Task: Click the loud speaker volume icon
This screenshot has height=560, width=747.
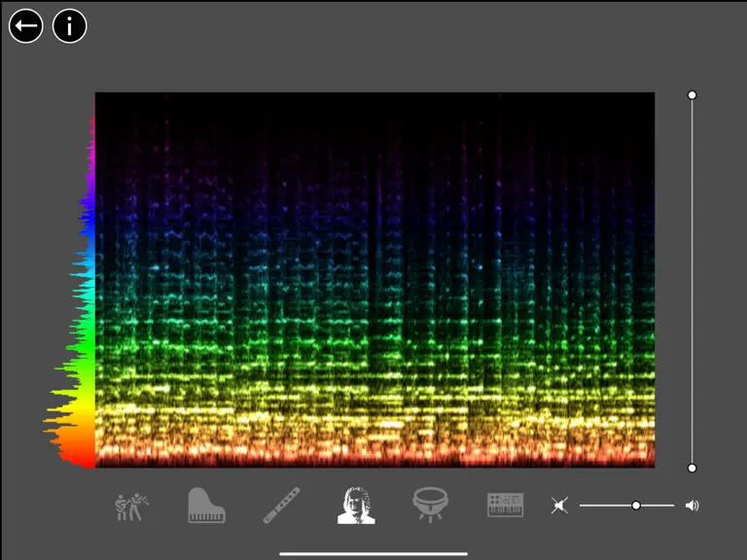Action: 693,506
